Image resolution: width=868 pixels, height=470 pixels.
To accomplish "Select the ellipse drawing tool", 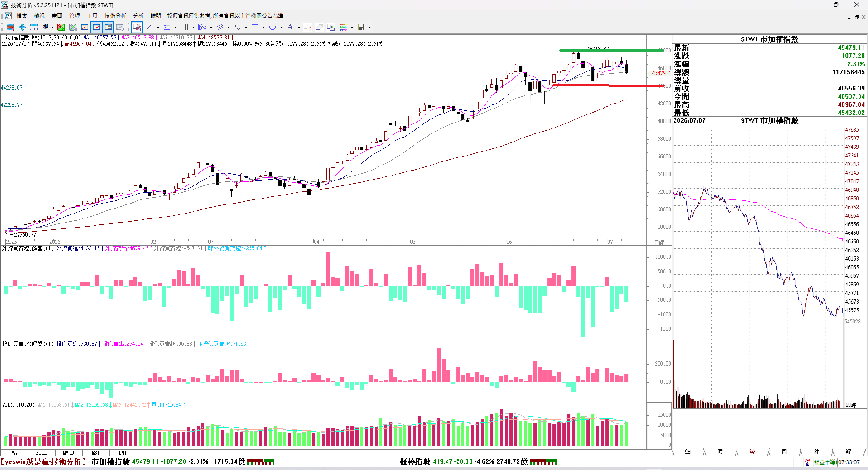I will pos(273,27).
